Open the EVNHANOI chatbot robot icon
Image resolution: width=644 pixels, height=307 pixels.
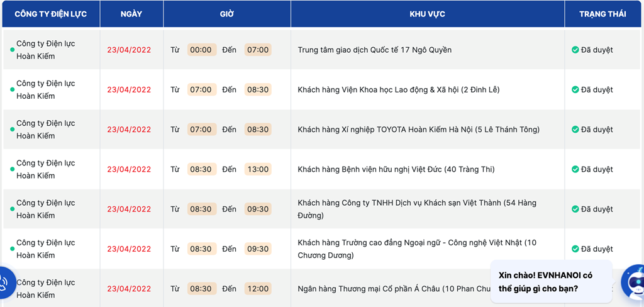coord(634,282)
